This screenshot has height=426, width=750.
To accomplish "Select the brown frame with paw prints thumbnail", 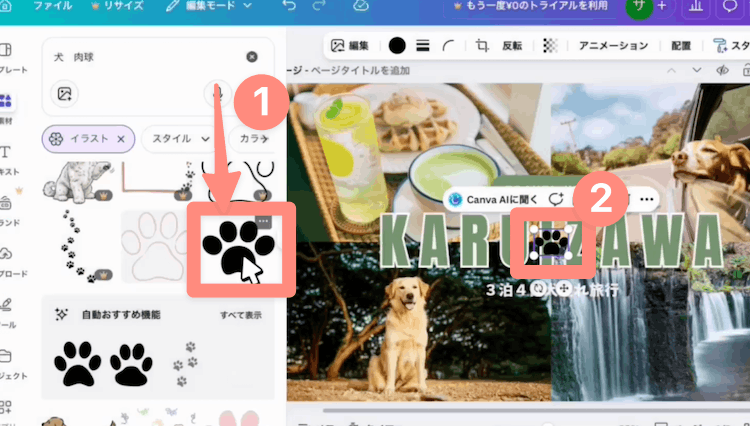I will click(x=158, y=180).
